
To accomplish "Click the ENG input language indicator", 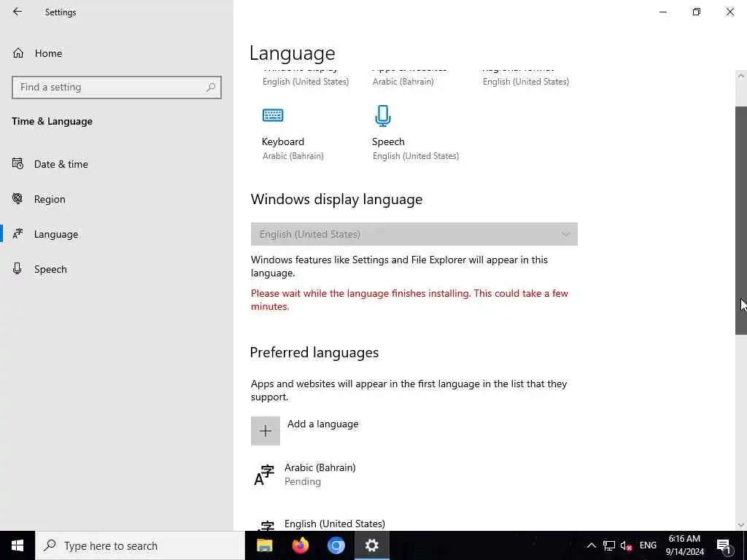I will click(648, 545).
